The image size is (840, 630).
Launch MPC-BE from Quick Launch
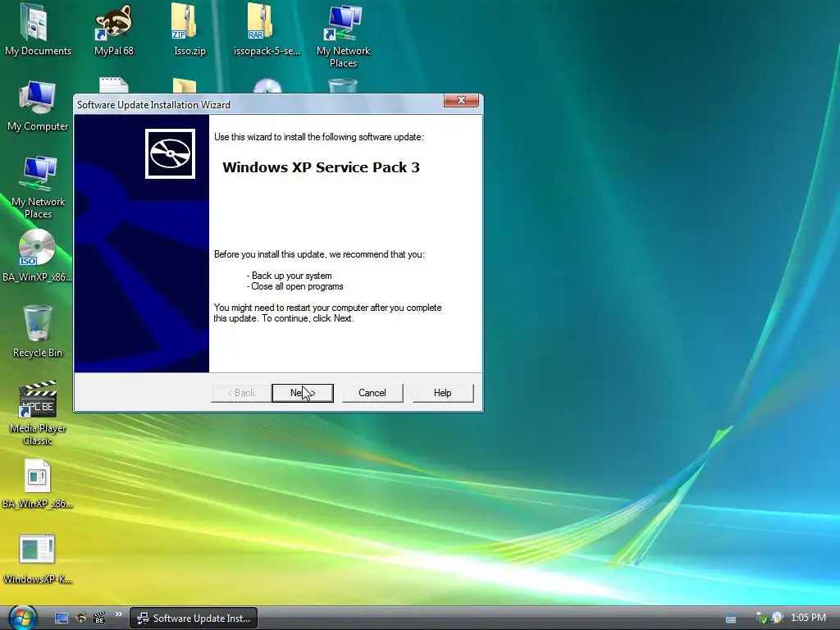point(99,619)
